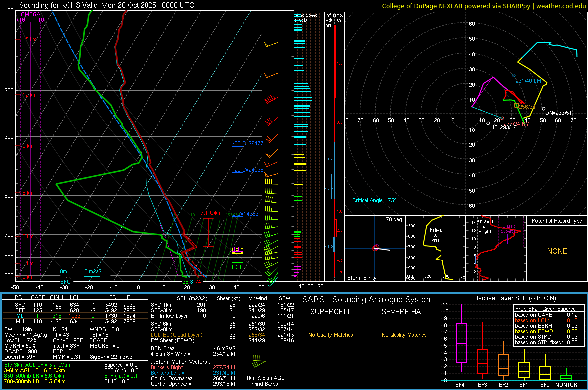The image size is (588, 390).
Task: Click the 15 km height marker
Action: tap(29, 39)
